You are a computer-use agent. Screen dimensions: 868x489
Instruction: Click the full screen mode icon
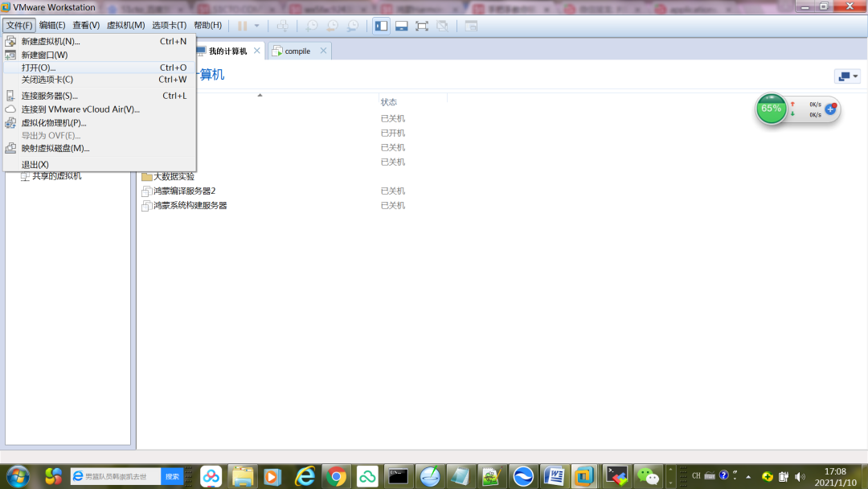point(422,26)
